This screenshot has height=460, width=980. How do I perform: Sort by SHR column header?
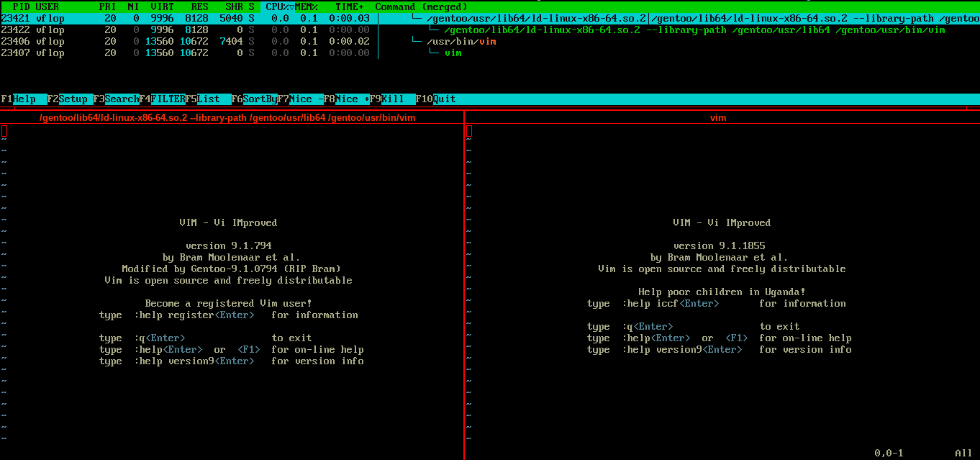tap(234, 6)
